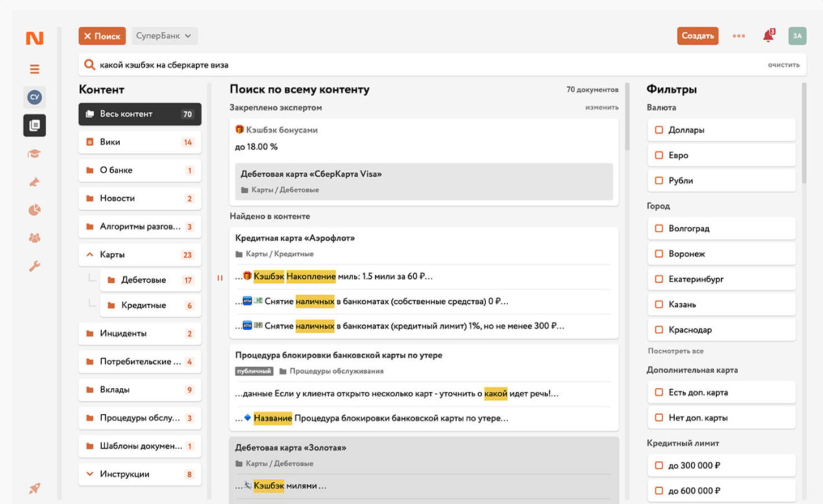This screenshot has width=823, height=504.
Task: Open Дебетовая карта «Золотая» result
Action: 291,448
